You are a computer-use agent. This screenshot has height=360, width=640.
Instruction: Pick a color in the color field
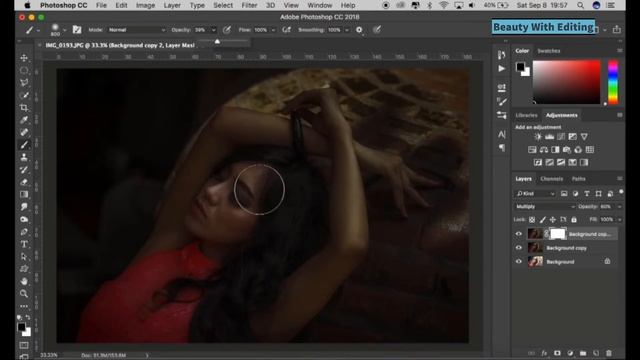(x=567, y=82)
